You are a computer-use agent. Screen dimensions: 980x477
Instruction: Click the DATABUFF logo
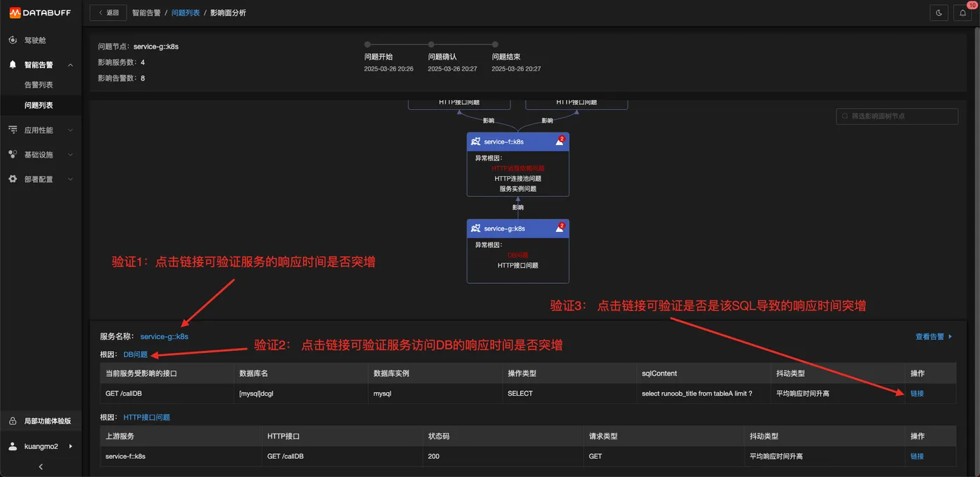pos(39,13)
